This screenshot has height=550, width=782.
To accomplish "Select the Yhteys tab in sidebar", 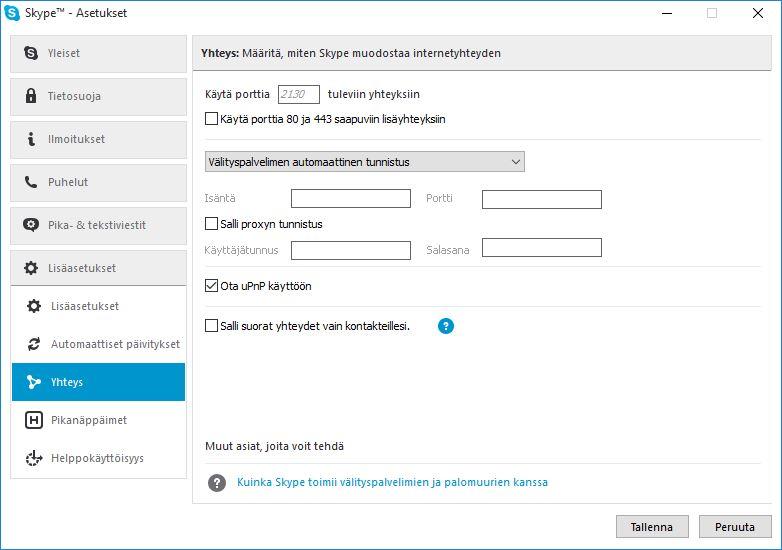I will point(98,382).
